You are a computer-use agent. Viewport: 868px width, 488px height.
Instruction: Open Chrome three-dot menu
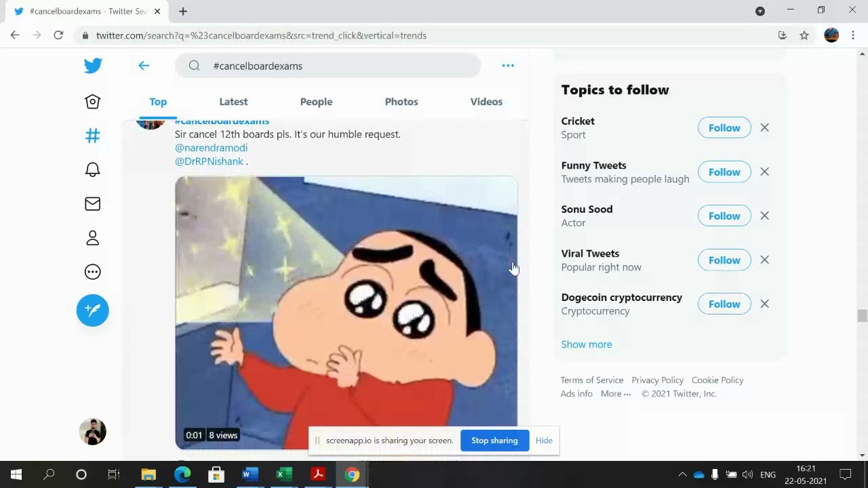[x=853, y=35]
